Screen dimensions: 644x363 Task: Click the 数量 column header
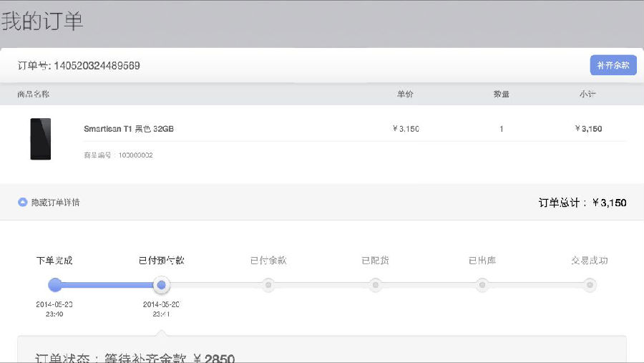pos(502,94)
